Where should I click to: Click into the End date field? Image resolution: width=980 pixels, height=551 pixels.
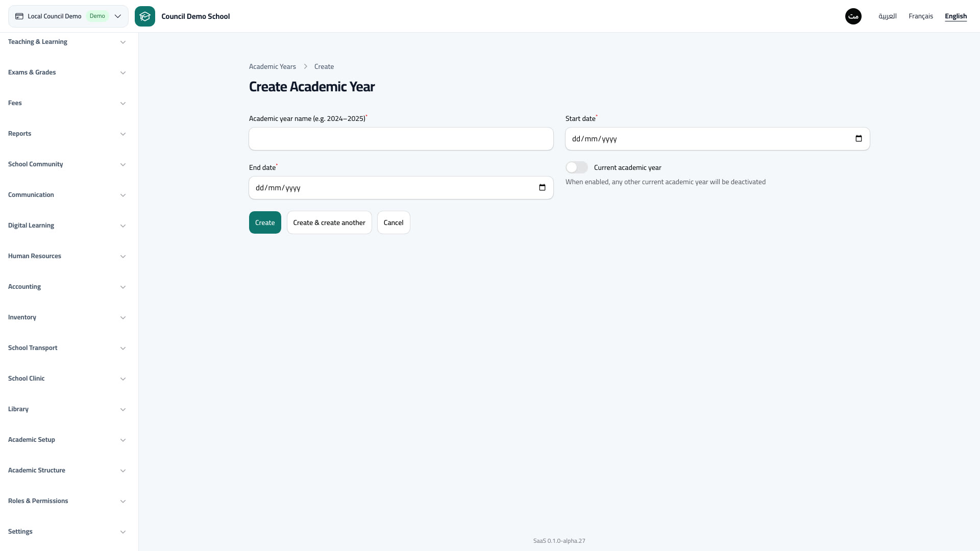(x=401, y=188)
